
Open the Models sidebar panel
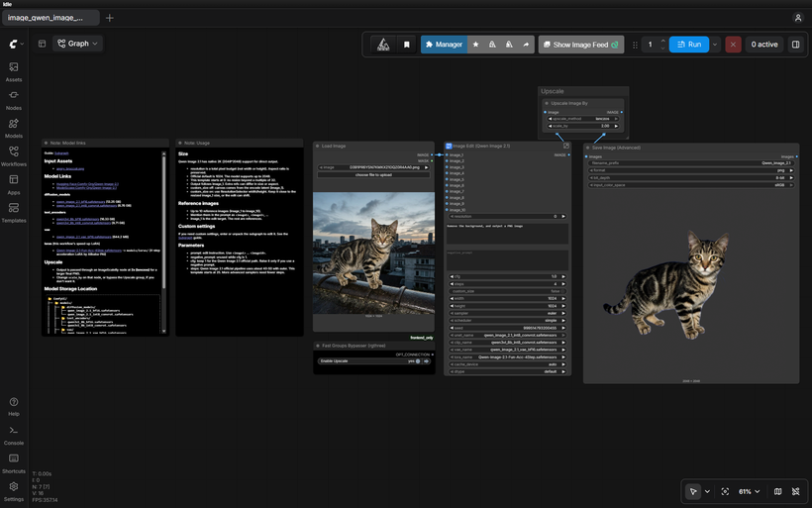pyautogui.click(x=14, y=128)
